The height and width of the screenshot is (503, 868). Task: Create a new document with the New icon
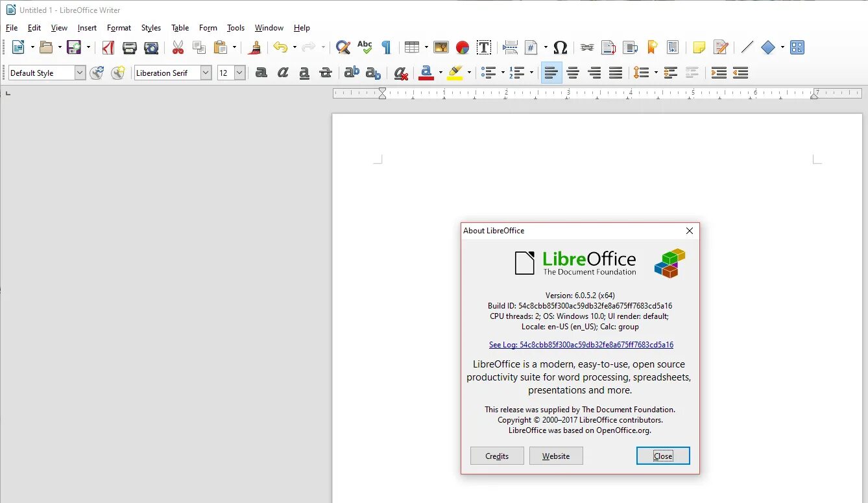click(x=18, y=47)
